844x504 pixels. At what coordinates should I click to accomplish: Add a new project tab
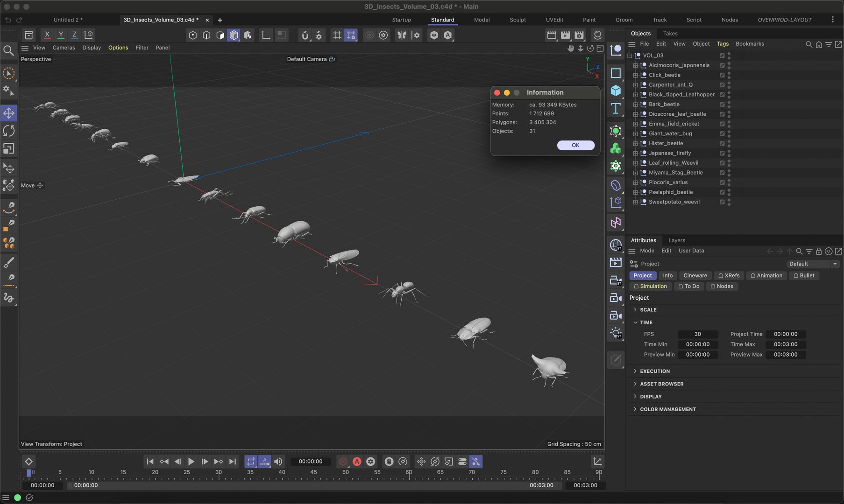coord(220,20)
